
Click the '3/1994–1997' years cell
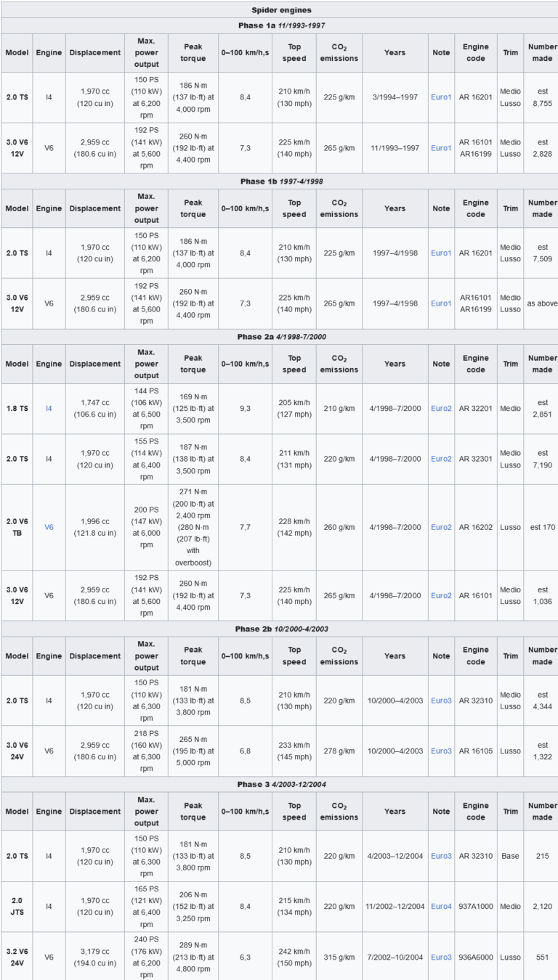pyautogui.click(x=395, y=97)
